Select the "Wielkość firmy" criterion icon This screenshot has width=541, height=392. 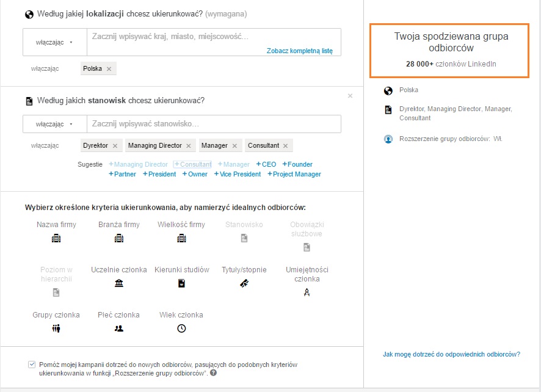(x=181, y=239)
